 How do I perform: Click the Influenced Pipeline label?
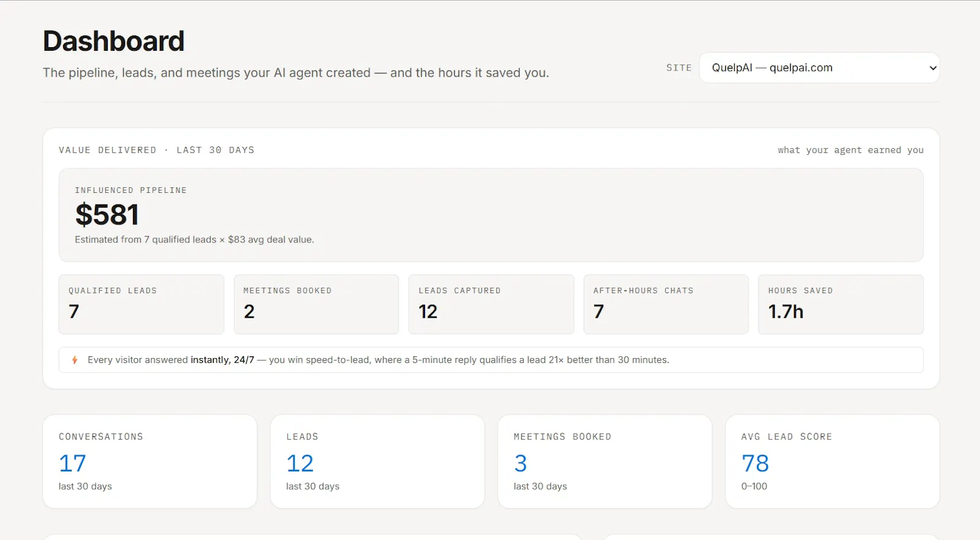[x=130, y=190]
